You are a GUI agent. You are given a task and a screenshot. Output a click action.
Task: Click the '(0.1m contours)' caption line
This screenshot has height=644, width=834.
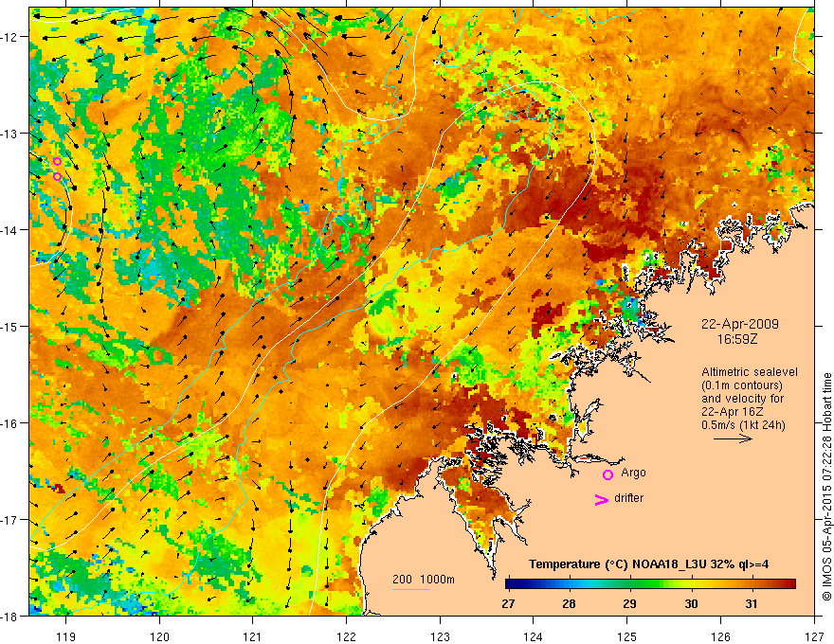pos(742,385)
